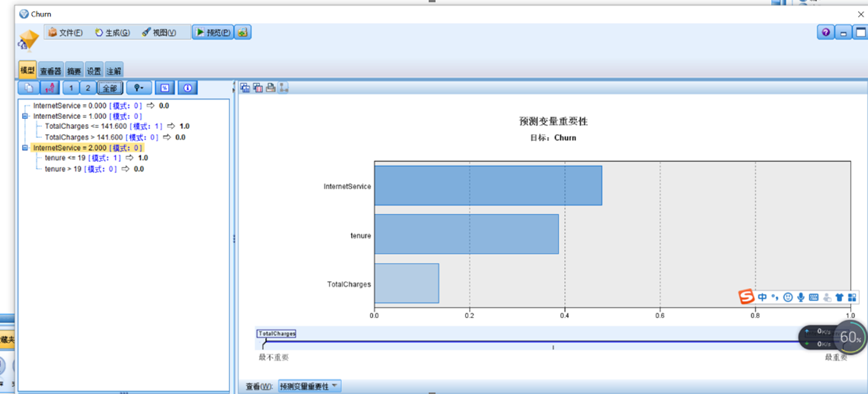Open the Sogou emoji smiley icon
Viewport: 868px width, 394px height.
pos(788,297)
